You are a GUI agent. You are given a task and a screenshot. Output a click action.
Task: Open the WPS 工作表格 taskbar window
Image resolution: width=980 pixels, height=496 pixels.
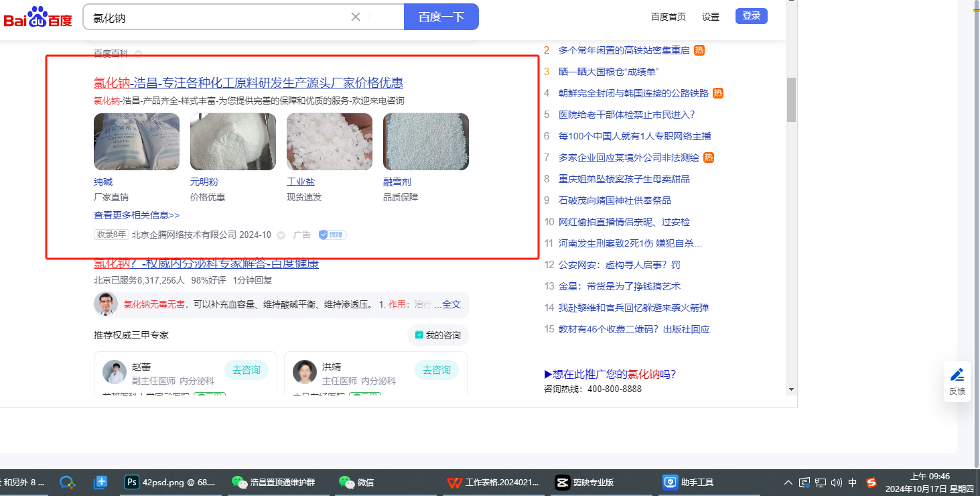492,482
